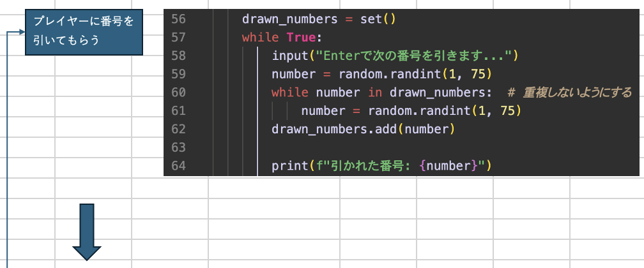
Task: Click the vertical connector line along left edge
Action: pyautogui.click(x=8, y=150)
